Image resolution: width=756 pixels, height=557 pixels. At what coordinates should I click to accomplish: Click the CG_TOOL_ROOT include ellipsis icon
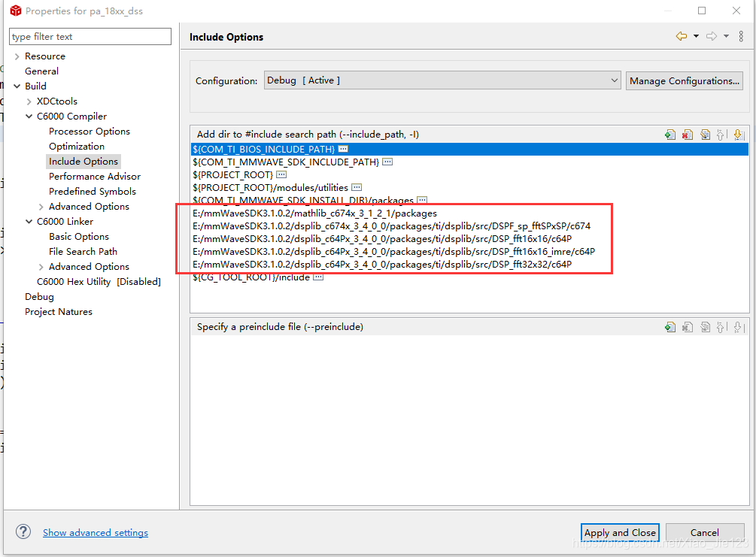(x=318, y=277)
